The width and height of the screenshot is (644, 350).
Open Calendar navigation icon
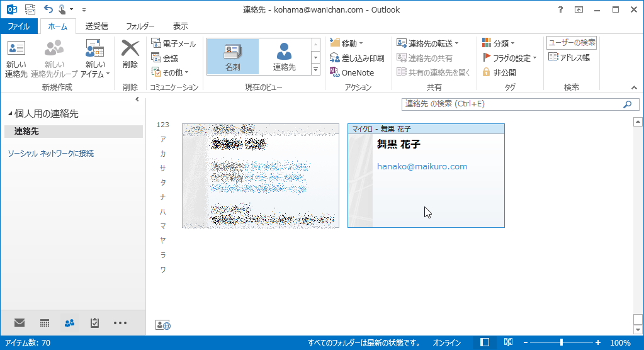point(44,323)
